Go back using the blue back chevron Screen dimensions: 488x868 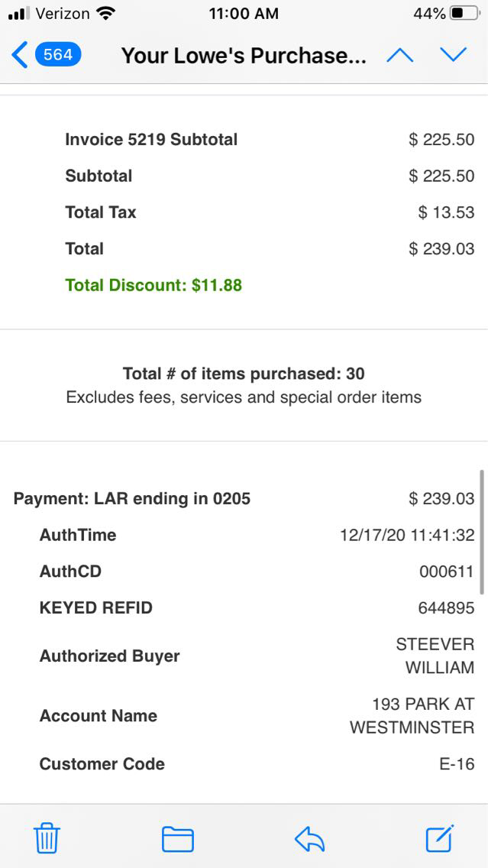pos(20,55)
